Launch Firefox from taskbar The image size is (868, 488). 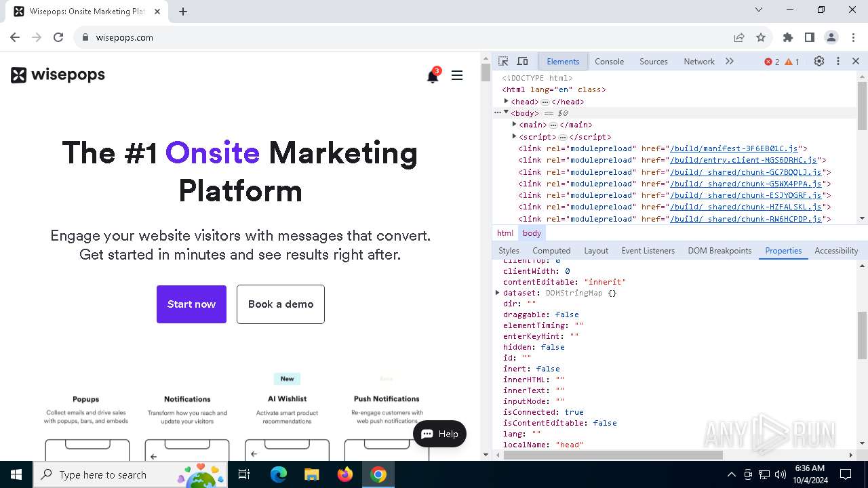click(x=345, y=474)
